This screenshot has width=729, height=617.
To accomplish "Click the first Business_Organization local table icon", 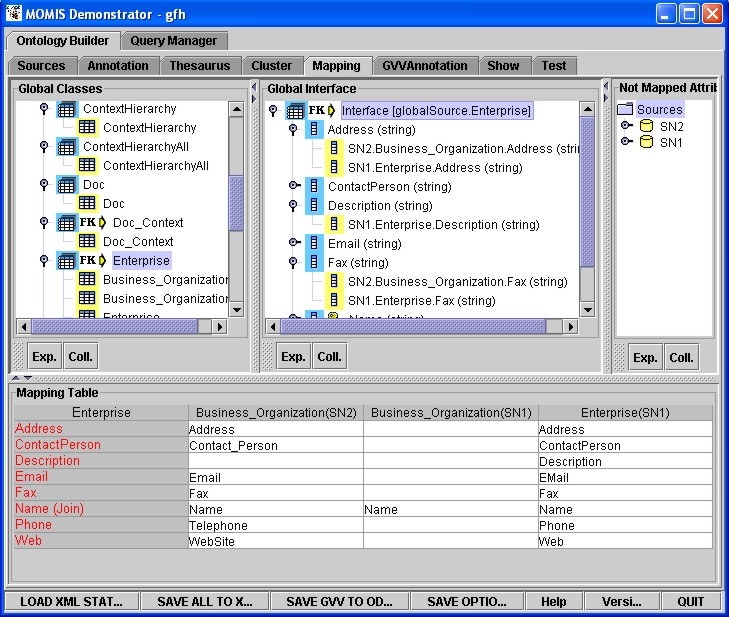I will point(87,279).
